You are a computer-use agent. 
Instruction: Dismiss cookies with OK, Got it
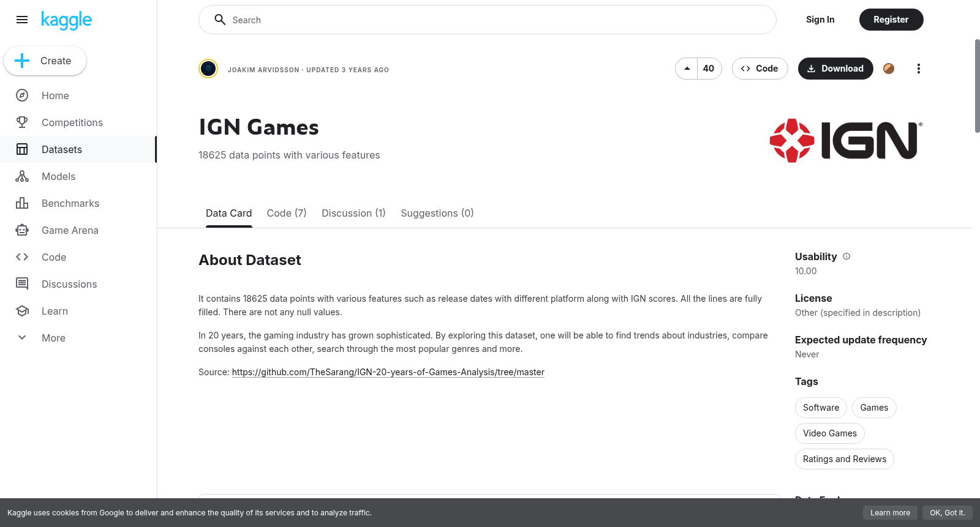click(947, 513)
